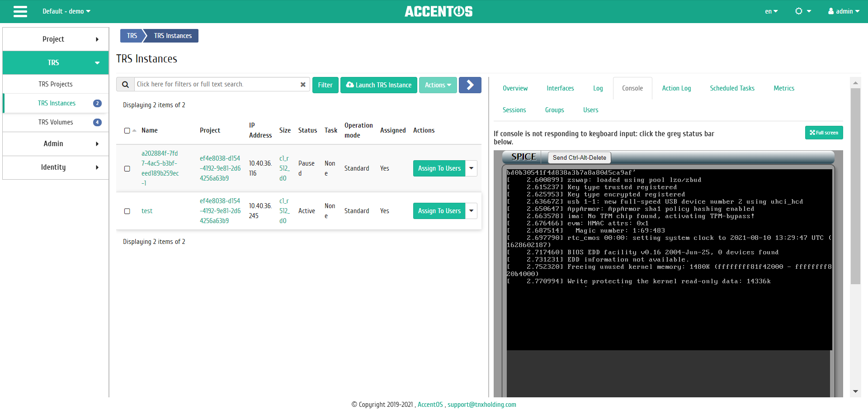
Task: Assign To Users for test instance
Action: pyautogui.click(x=439, y=211)
